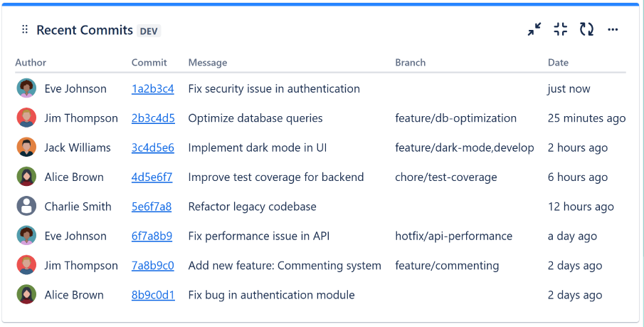Click Alice Brown's avatar in 8b9c0d1 row

click(27, 294)
